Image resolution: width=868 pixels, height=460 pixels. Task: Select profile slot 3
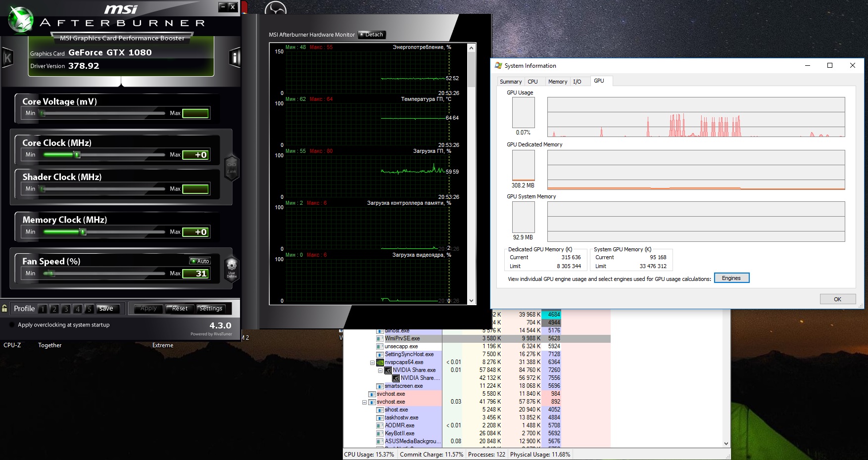pos(66,309)
